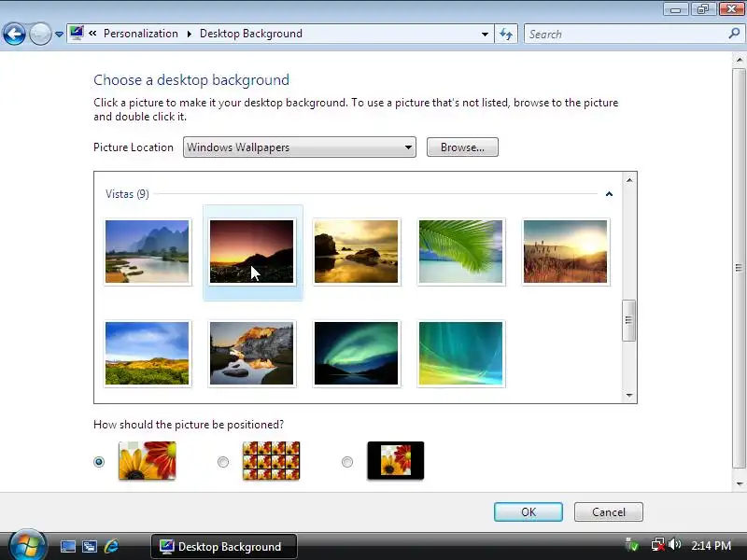This screenshot has height=560, width=747.
Task: Select the sunlit grass field wallpaper
Action: [x=566, y=251]
